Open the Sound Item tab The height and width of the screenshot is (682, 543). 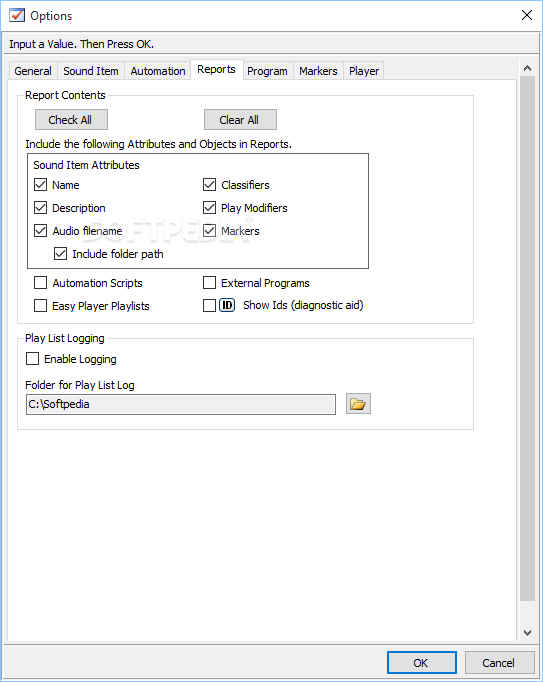[x=91, y=71]
